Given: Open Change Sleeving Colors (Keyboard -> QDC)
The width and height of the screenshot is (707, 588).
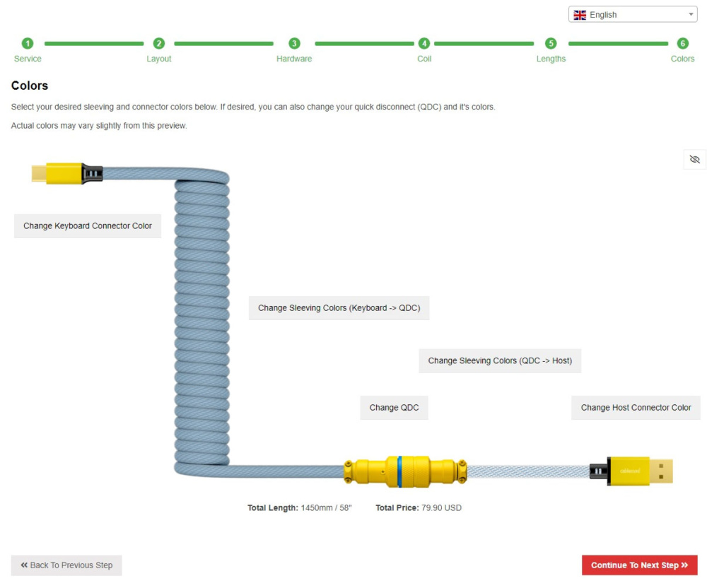Looking at the screenshot, I should click(339, 308).
